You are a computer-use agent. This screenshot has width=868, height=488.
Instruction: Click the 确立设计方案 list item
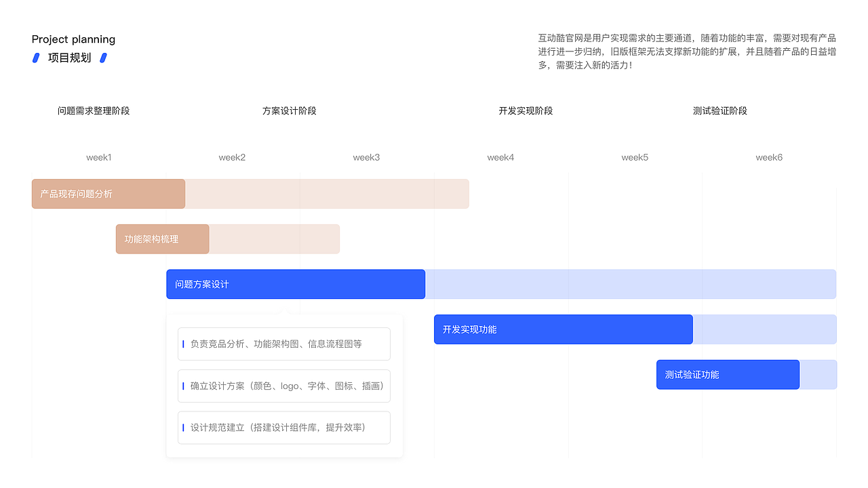[x=284, y=386]
